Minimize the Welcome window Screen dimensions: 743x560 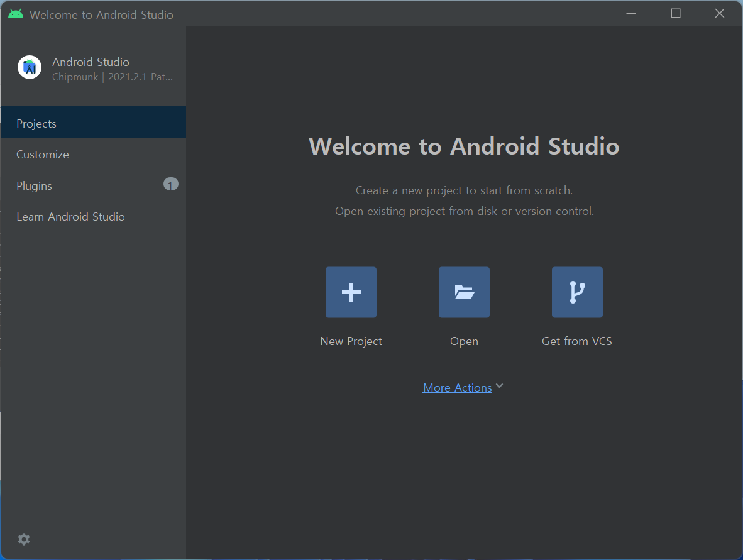(631, 14)
